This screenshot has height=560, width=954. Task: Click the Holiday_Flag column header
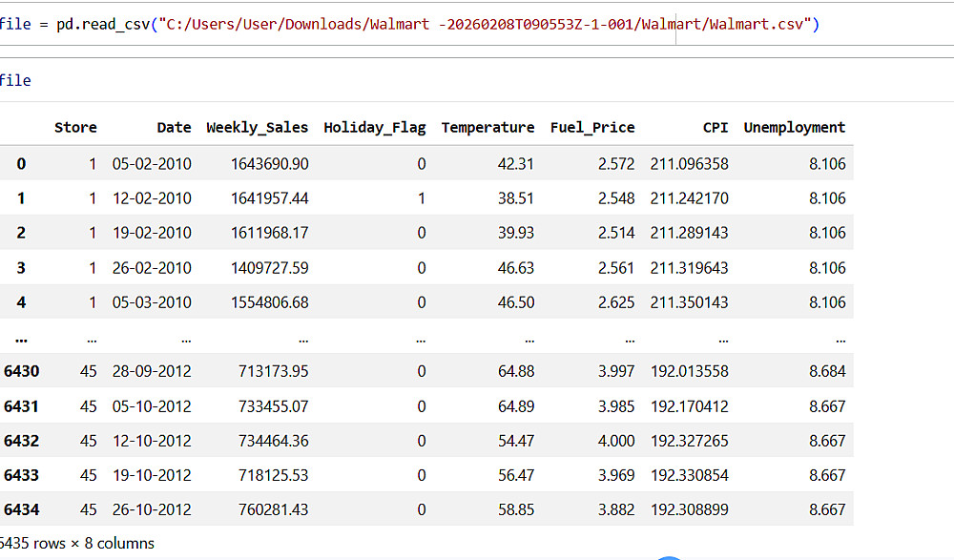374,128
